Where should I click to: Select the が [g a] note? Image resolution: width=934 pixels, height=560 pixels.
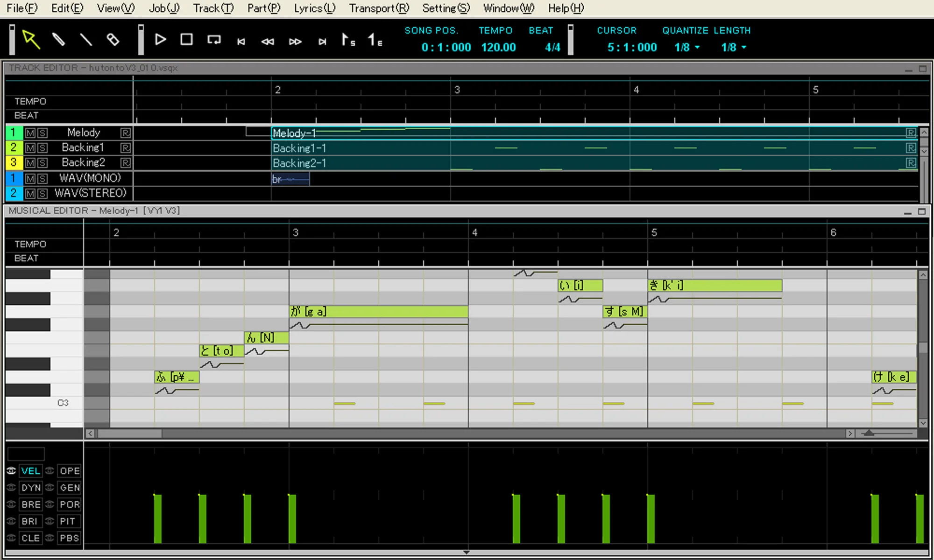click(378, 311)
